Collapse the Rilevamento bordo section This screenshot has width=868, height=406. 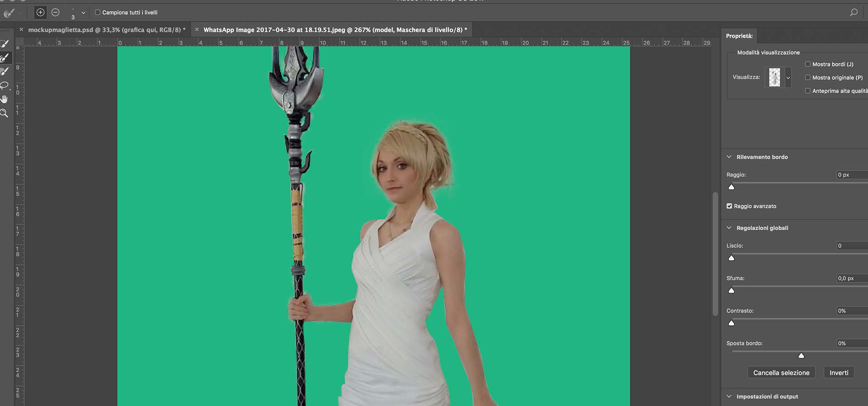729,157
